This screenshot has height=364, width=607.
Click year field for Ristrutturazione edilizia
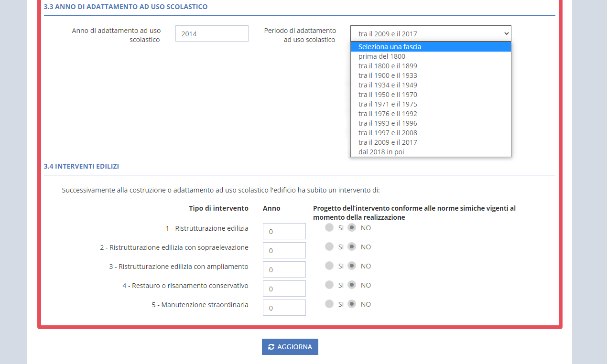tap(284, 231)
